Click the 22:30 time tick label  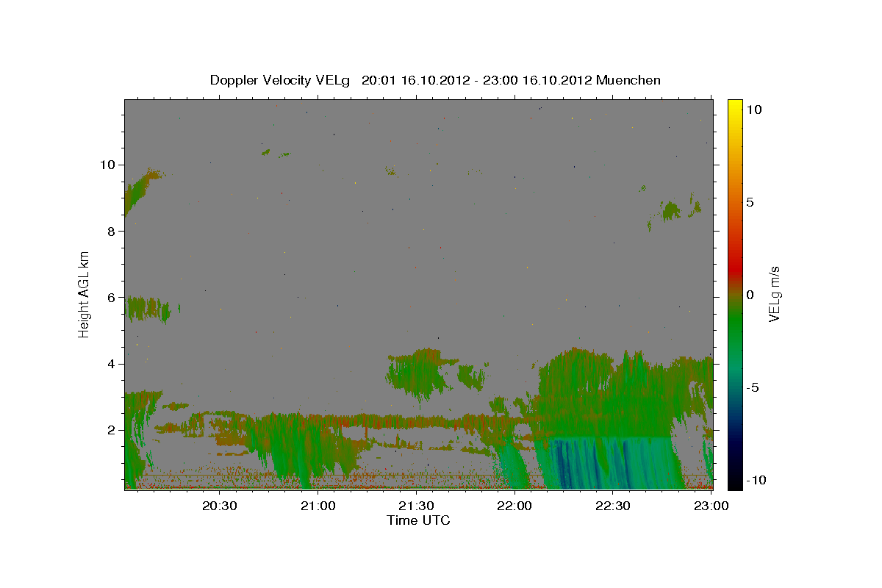point(613,506)
